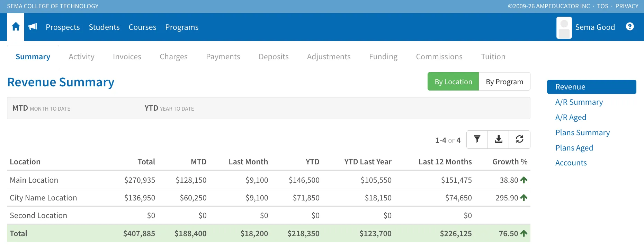
Task: Download the revenue table data
Action: pos(499,139)
